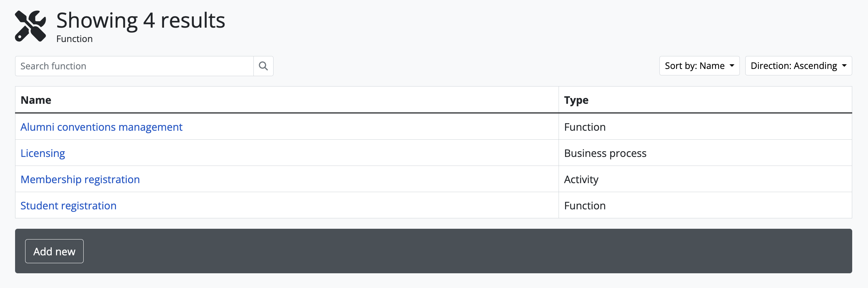Expand the Direction: Ascending dropdown
Image resolution: width=868 pixels, height=288 pixels.
[798, 66]
